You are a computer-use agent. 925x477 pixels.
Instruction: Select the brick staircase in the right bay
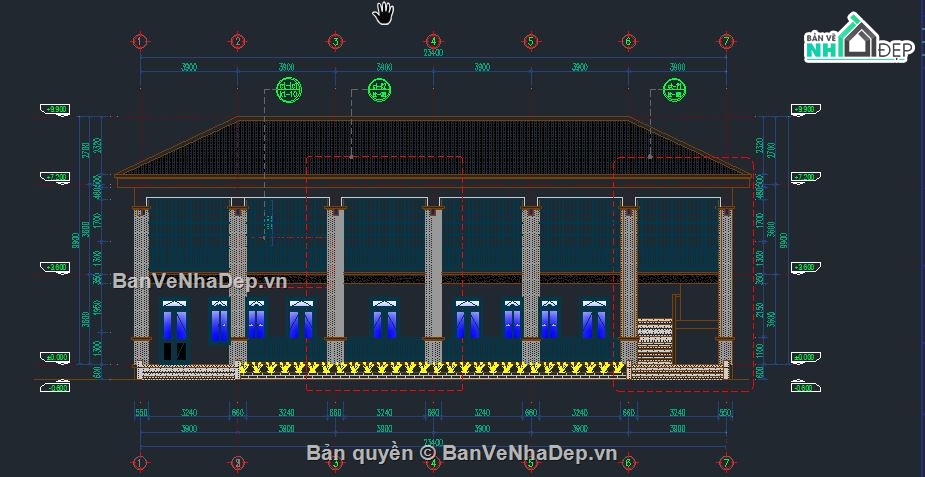655,341
